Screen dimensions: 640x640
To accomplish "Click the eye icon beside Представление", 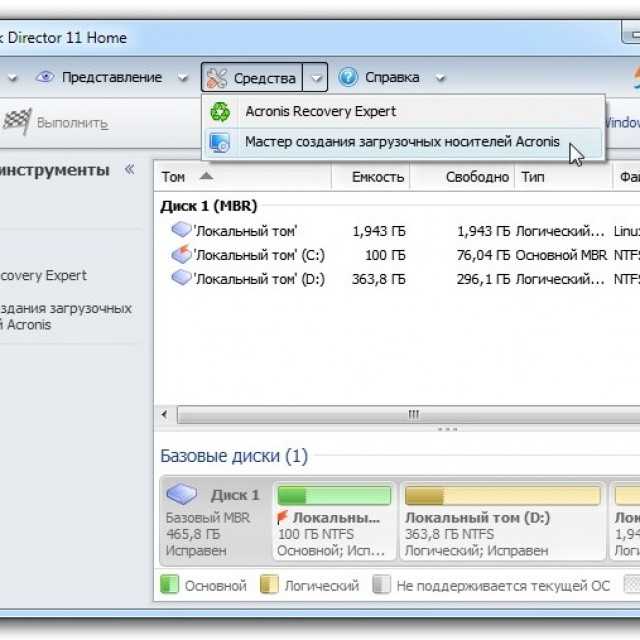I will pyautogui.click(x=45, y=76).
